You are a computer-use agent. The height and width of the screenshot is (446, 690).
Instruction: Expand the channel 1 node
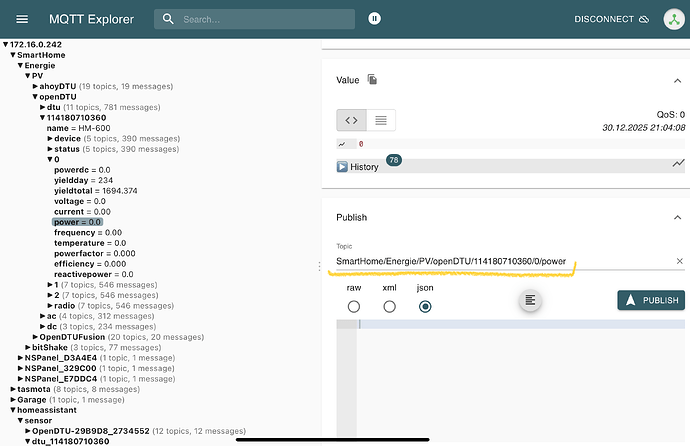pos(50,285)
